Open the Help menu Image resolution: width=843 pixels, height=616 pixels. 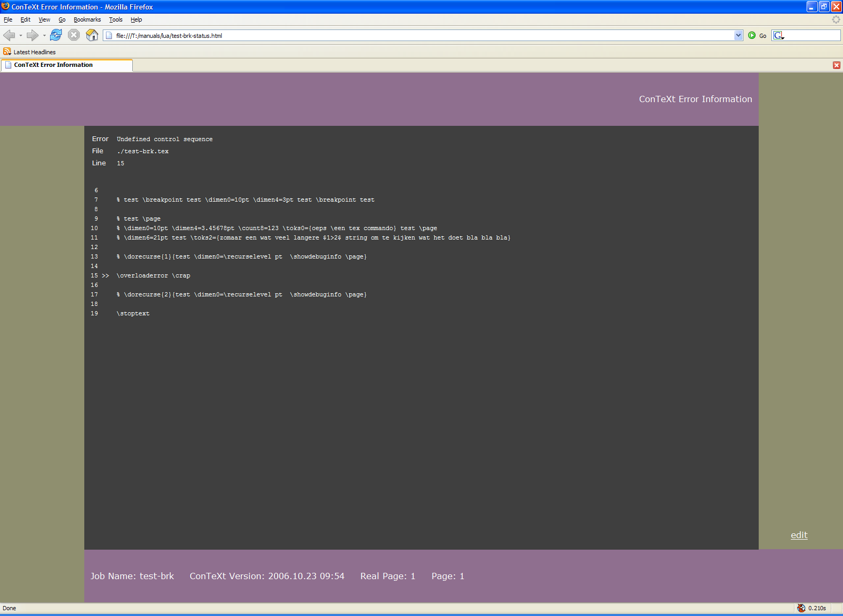(x=136, y=19)
